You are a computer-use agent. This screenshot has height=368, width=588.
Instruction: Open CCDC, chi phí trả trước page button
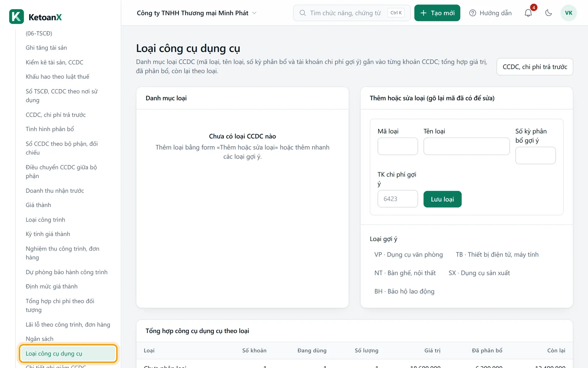click(x=535, y=67)
